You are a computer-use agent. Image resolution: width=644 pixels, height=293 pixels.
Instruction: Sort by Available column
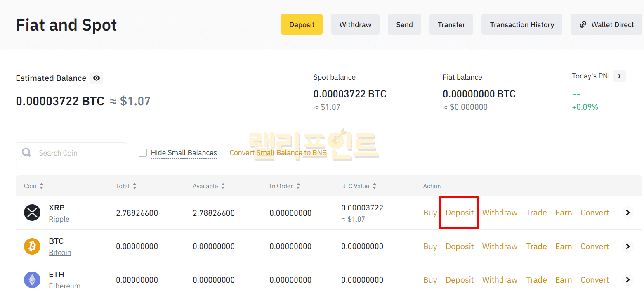209,186
